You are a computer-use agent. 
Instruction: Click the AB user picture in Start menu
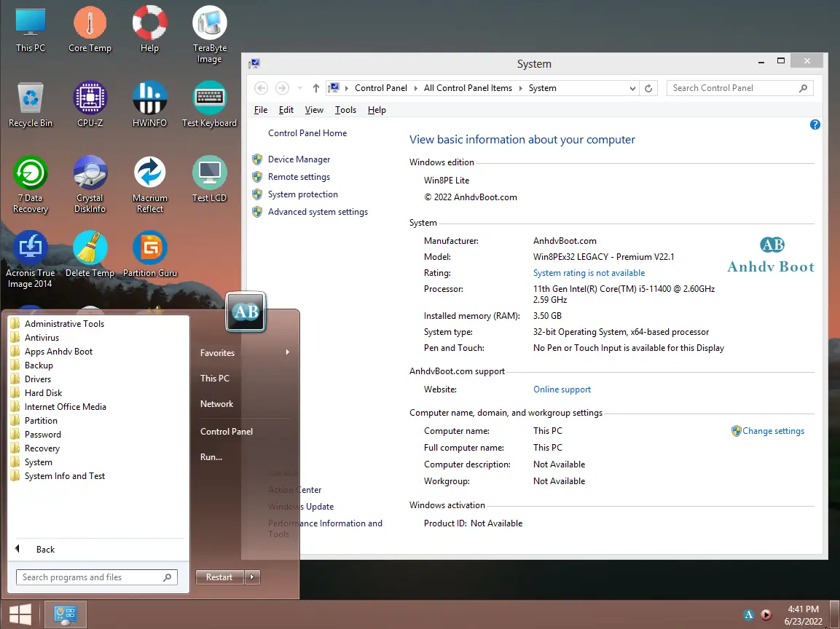point(246,312)
